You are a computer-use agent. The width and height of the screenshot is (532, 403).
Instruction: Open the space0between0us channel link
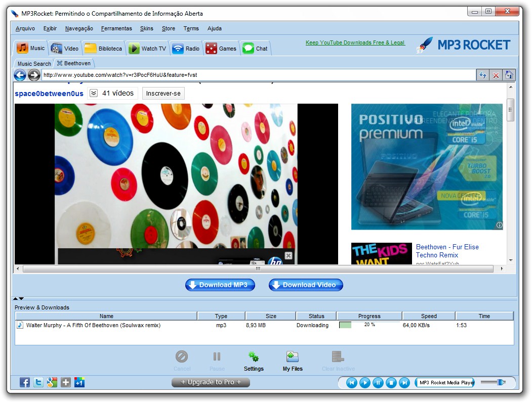(x=49, y=94)
